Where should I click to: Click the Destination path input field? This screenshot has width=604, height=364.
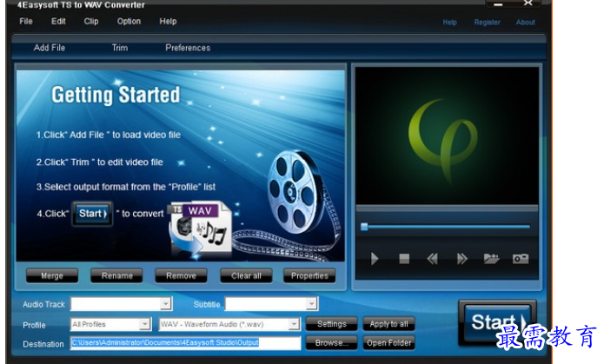pyautogui.click(x=185, y=343)
